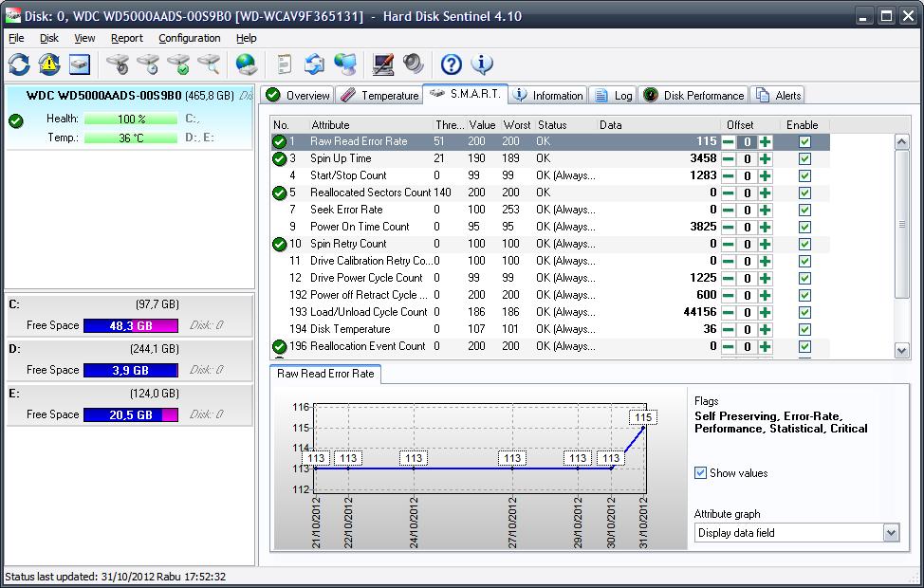Toggle Enable checkbox for Start/Stop Count
Image resolution: width=924 pixels, height=588 pixels.
pyautogui.click(x=804, y=175)
